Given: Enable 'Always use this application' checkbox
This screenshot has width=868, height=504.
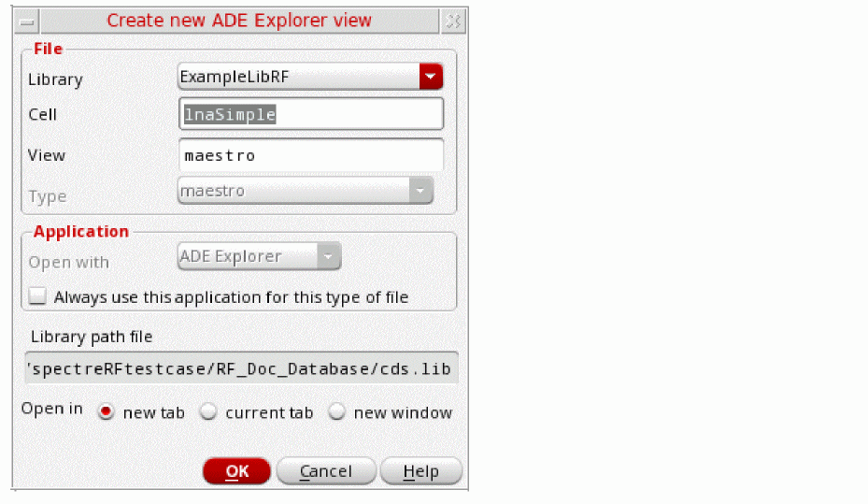Looking at the screenshot, I should click(37, 296).
